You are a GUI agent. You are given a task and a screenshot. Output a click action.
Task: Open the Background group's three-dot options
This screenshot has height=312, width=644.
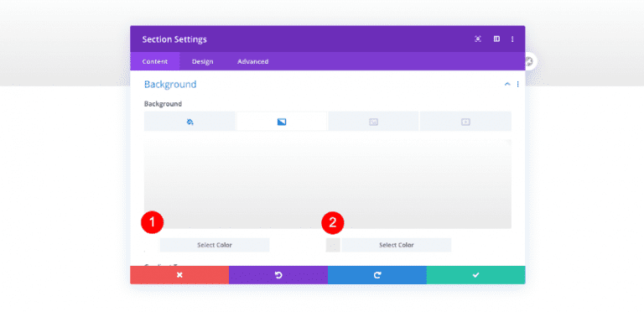click(x=517, y=84)
